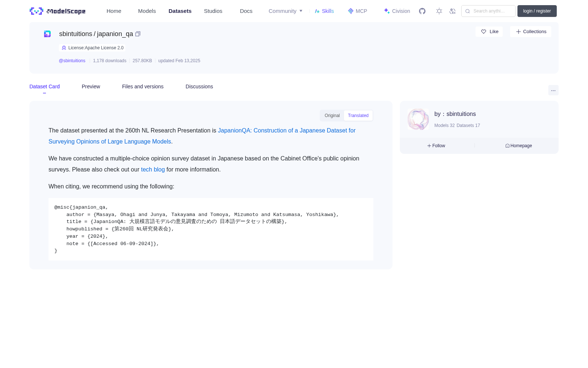Open Civision from the navbar
The image size is (588, 368).
[x=397, y=11]
